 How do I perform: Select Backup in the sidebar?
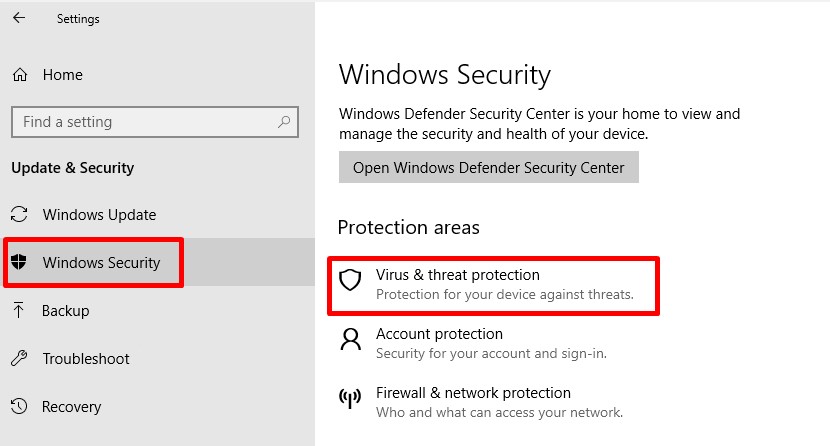(66, 310)
